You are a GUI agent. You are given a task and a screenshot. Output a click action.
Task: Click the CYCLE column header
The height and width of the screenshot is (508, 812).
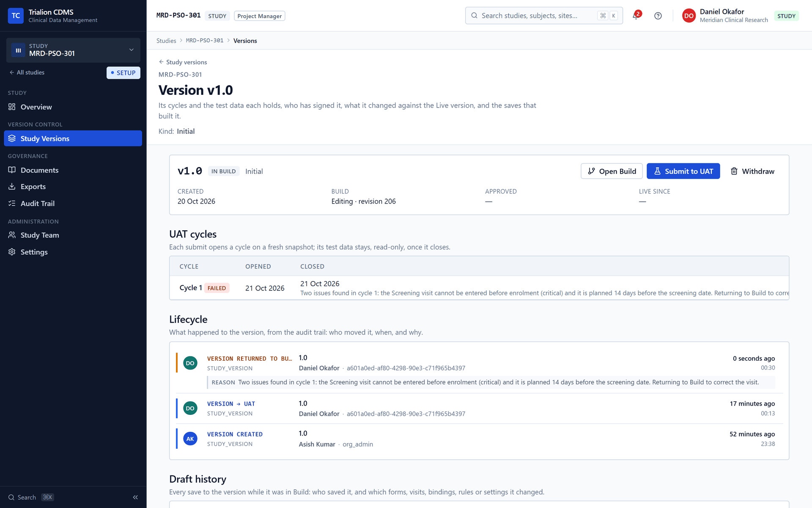pyautogui.click(x=189, y=266)
